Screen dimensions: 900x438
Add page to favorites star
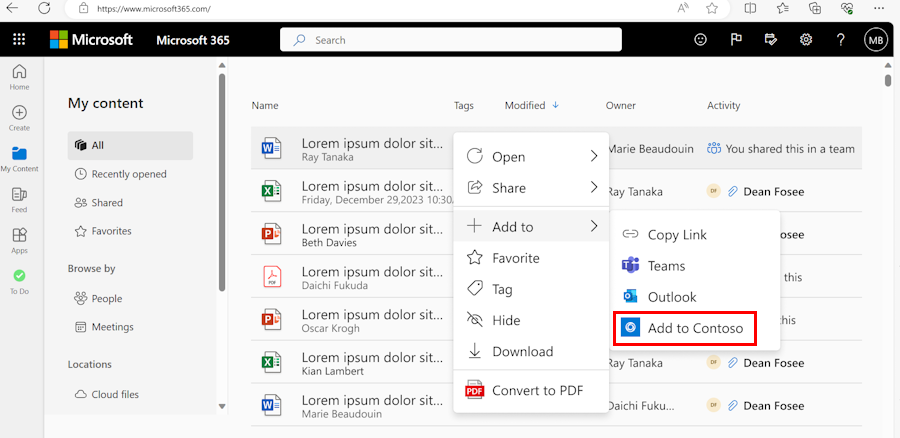click(x=712, y=8)
